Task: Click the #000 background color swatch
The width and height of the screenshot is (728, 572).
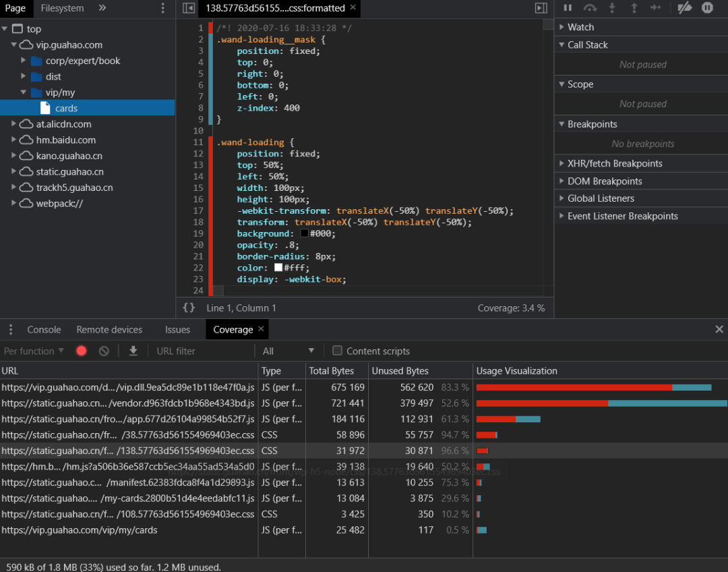Action: pyautogui.click(x=305, y=233)
